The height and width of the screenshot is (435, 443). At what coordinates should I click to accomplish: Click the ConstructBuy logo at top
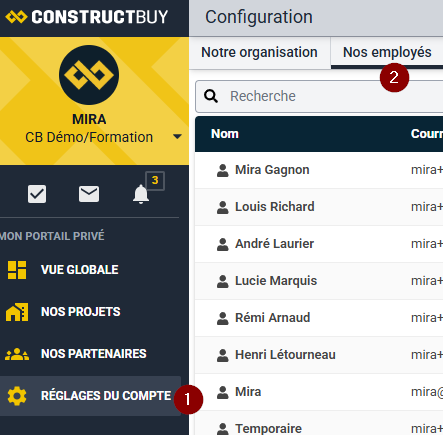tap(87, 17)
